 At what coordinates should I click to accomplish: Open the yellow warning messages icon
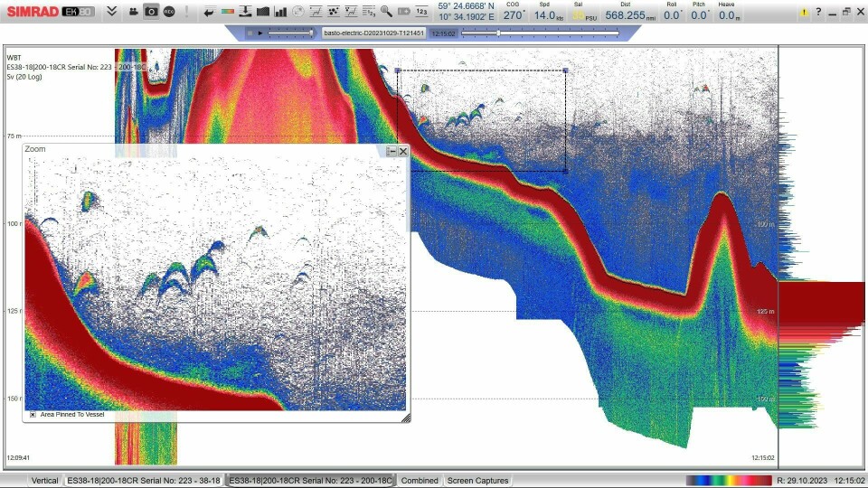click(x=804, y=12)
